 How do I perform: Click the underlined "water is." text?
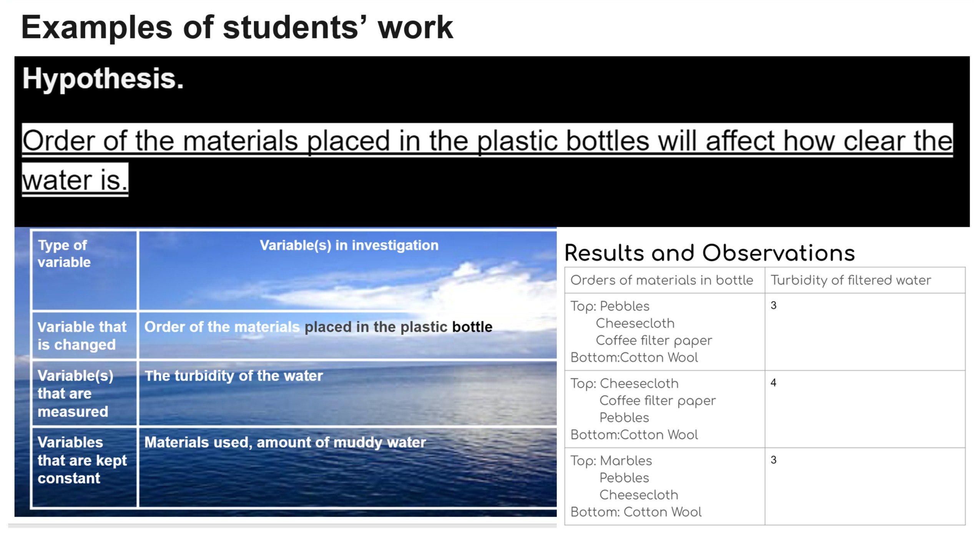pos(75,180)
